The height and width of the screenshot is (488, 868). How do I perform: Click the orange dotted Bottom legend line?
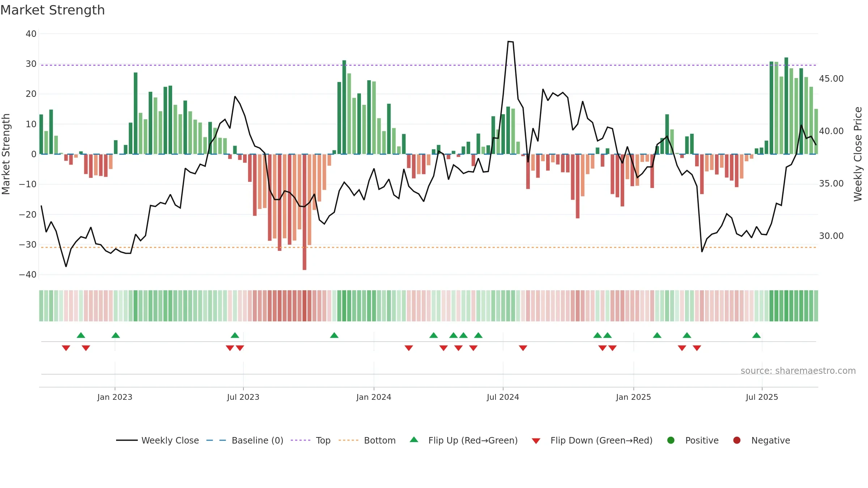point(349,440)
